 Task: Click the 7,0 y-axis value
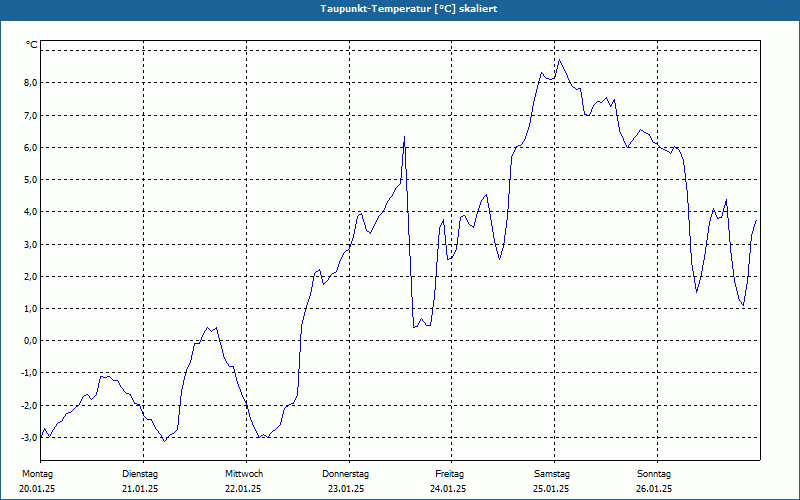coord(30,115)
